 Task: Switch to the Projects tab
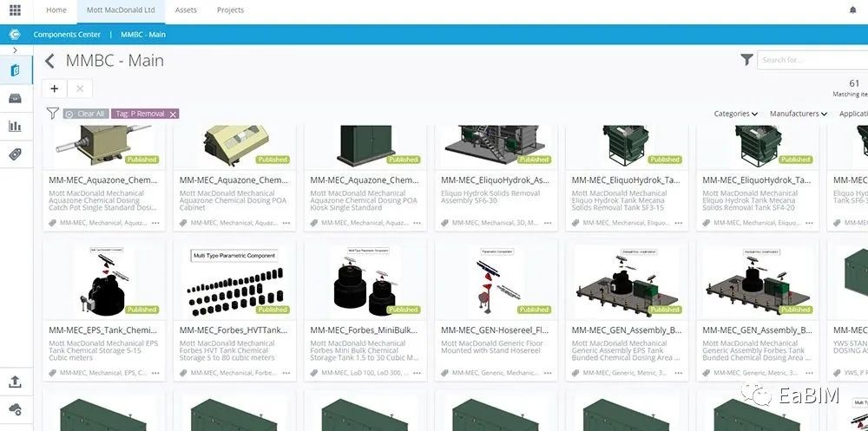tap(230, 10)
